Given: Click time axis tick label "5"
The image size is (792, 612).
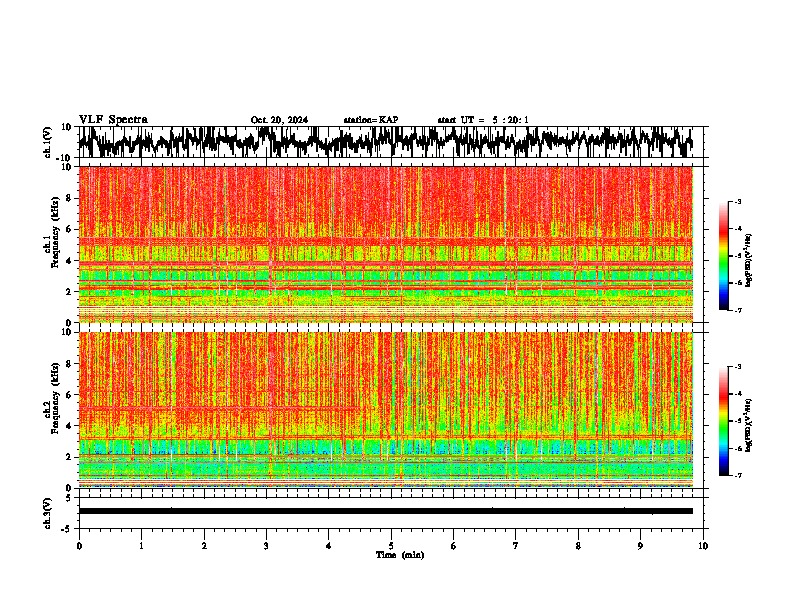Looking at the screenshot, I should tap(391, 546).
